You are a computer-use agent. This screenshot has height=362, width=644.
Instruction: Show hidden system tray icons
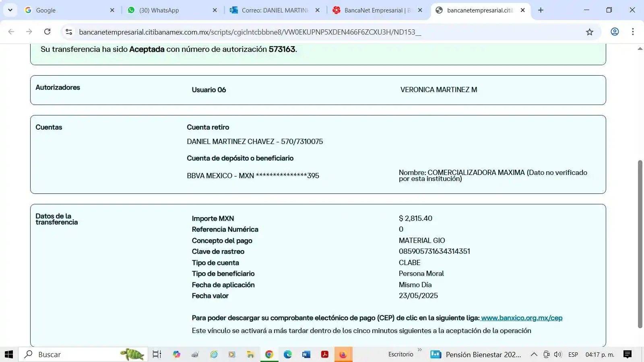coord(534,354)
